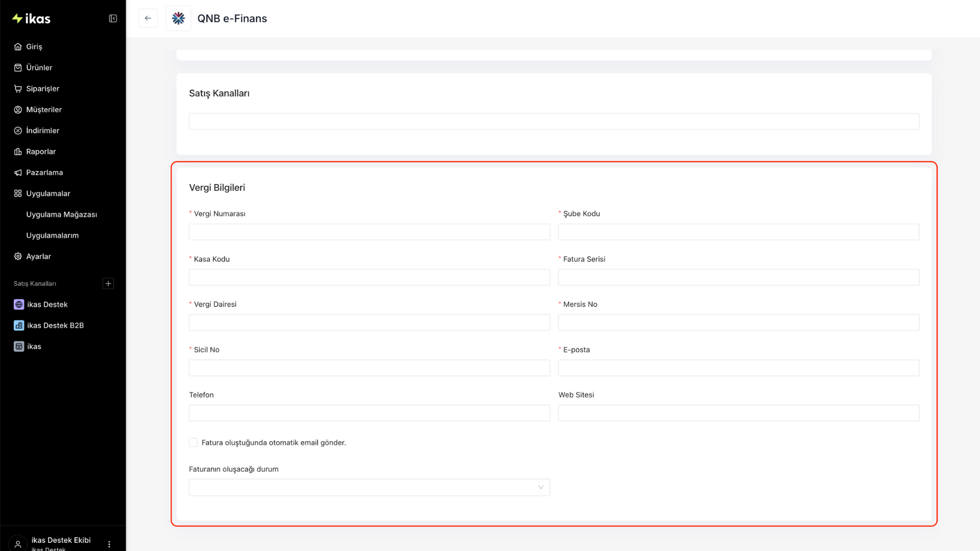The width and height of the screenshot is (980, 551).
Task: Focus the Şube Kodu field
Action: pos(739,232)
